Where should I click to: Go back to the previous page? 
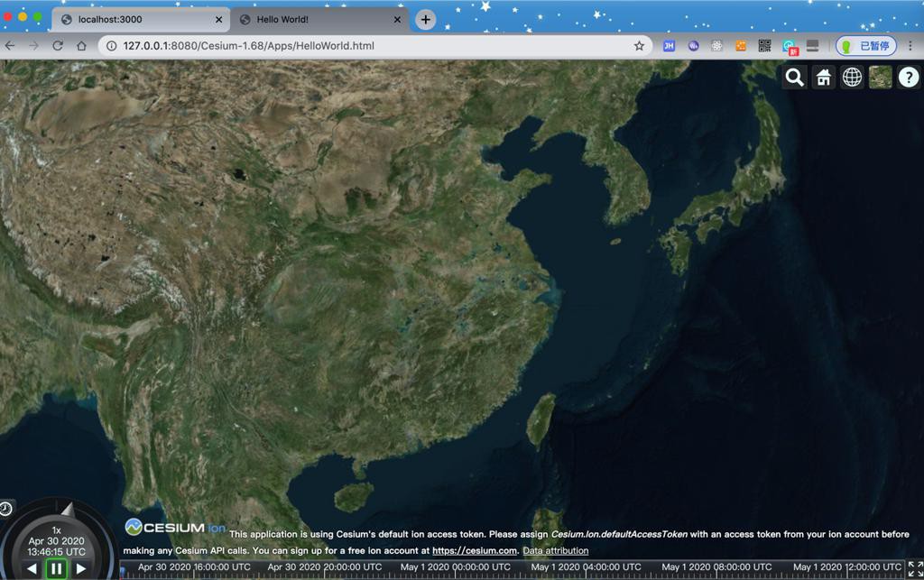[10, 45]
